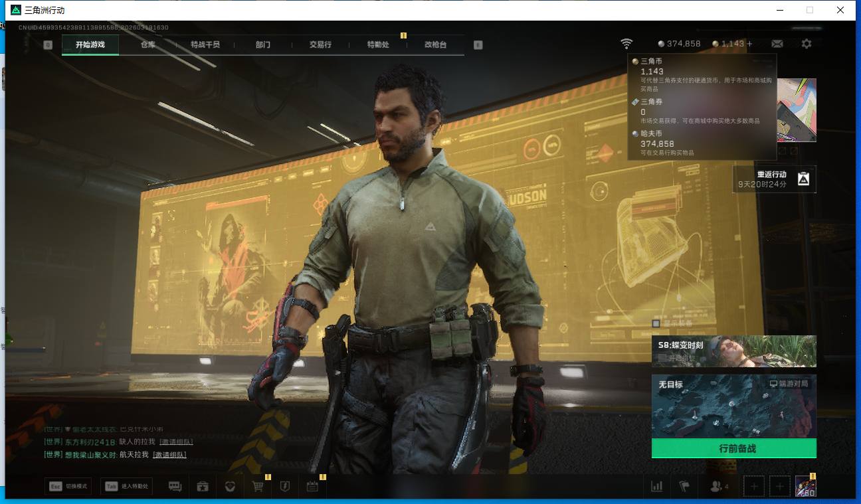
Task: Open the mail envelope icon
Action: (777, 44)
